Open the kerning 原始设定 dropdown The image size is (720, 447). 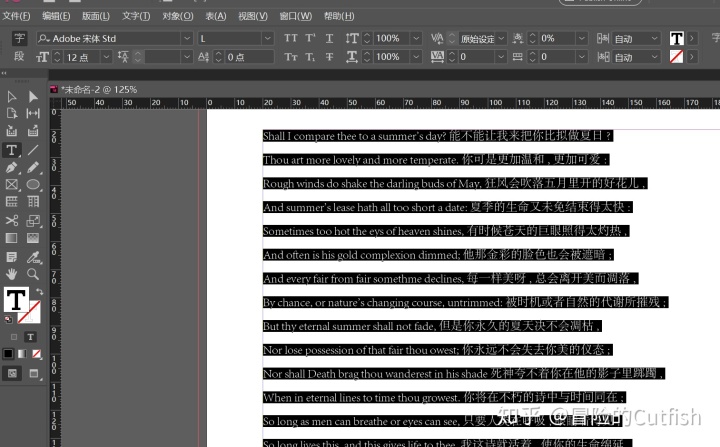pyautogui.click(x=501, y=38)
